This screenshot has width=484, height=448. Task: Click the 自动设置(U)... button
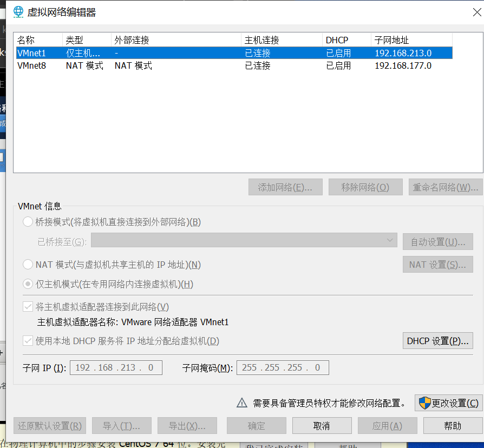[x=437, y=242]
